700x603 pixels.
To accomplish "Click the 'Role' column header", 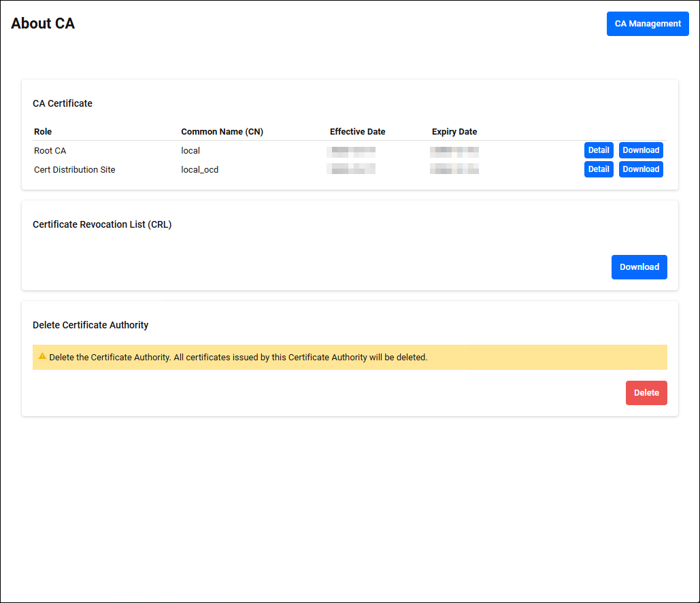I will point(43,132).
